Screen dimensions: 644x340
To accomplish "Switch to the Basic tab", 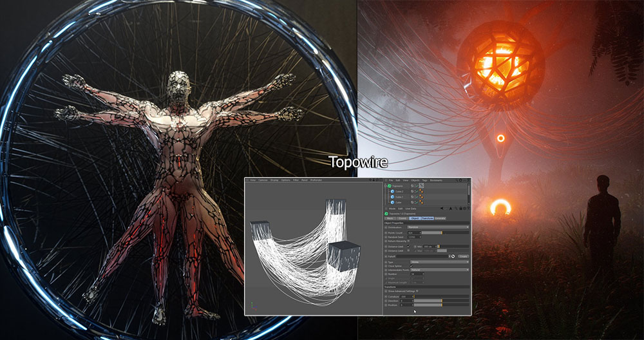I will coord(390,218).
